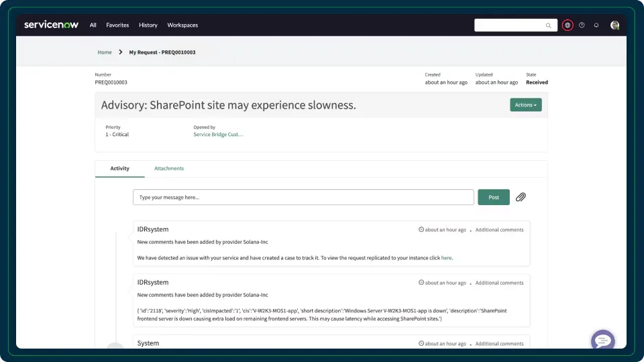The width and height of the screenshot is (644, 362).
Task: Click the Advisory SharePoint slowness heading
Action: click(x=228, y=105)
